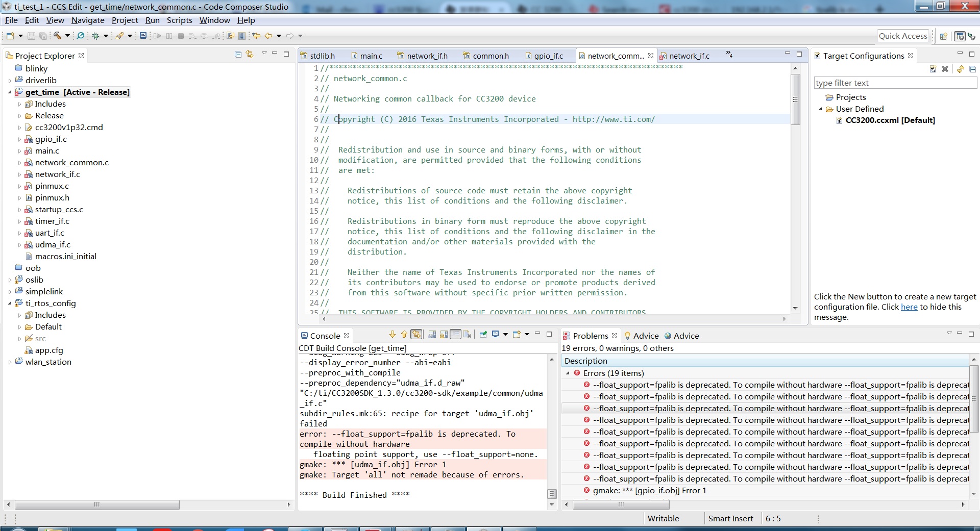This screenshot has width=980, height=531.
Task: Click the type filter text field
Action: (894, 83)
